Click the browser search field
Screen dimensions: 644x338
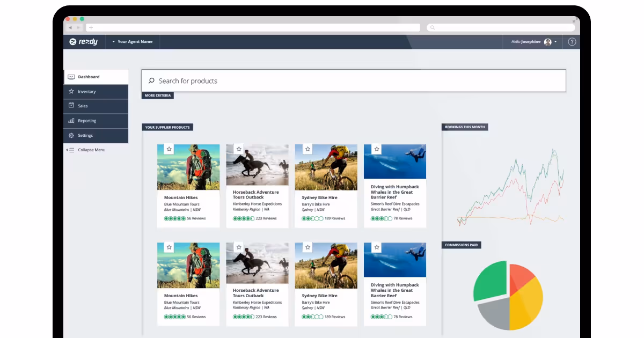click(501, 27)
